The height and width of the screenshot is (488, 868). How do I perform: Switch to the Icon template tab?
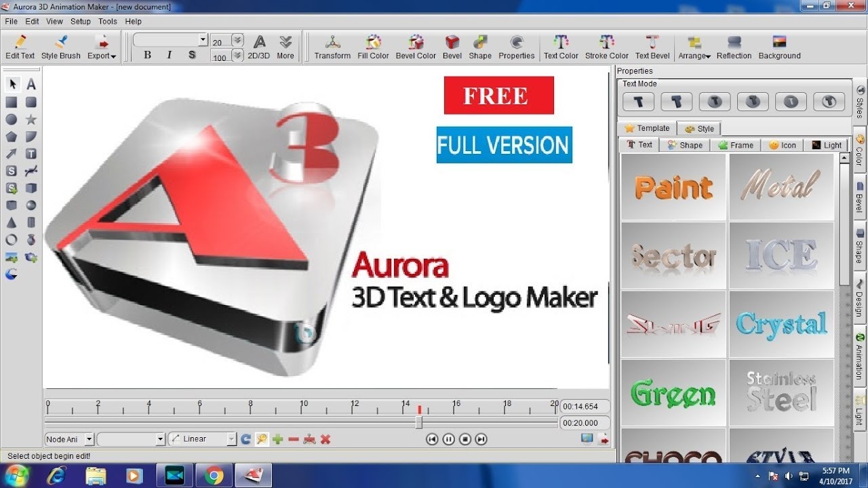pyautogui.click(x=783, y=145)
